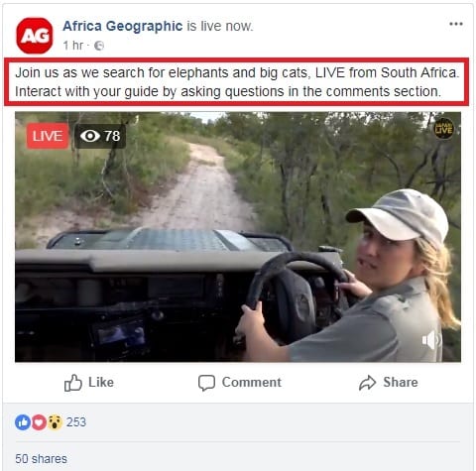The height and width of the screenshot is (471, 476).
Task: Mute the video with the speaker icon
Action: [x=430, y=340]
